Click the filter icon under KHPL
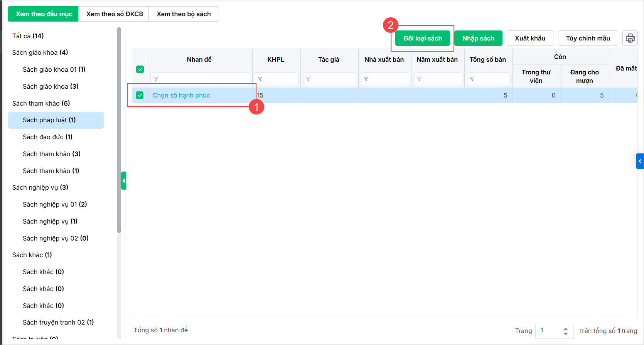This screenshot has height=345, width=644. pos(260,79)
